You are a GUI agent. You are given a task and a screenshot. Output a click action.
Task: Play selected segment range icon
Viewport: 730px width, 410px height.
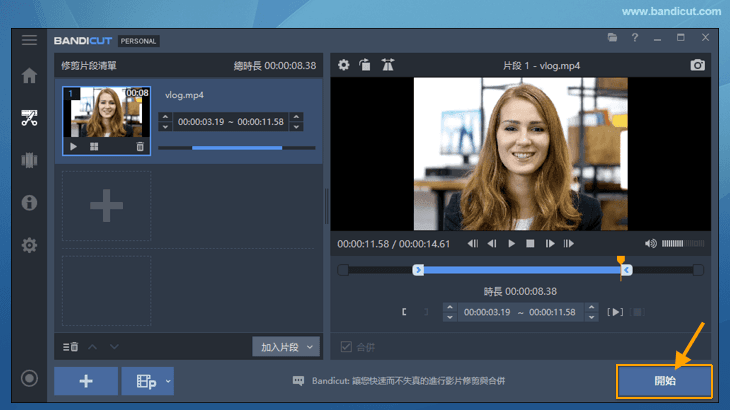click(615, 312)
